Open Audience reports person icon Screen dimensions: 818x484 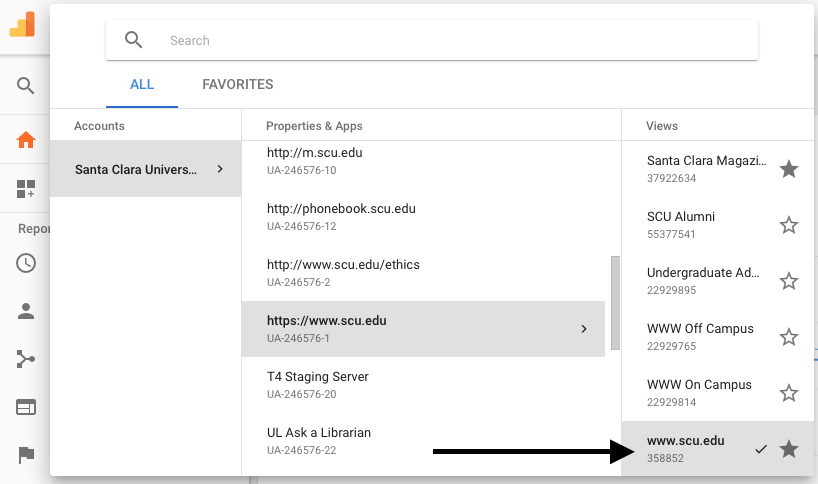[25, 310]
